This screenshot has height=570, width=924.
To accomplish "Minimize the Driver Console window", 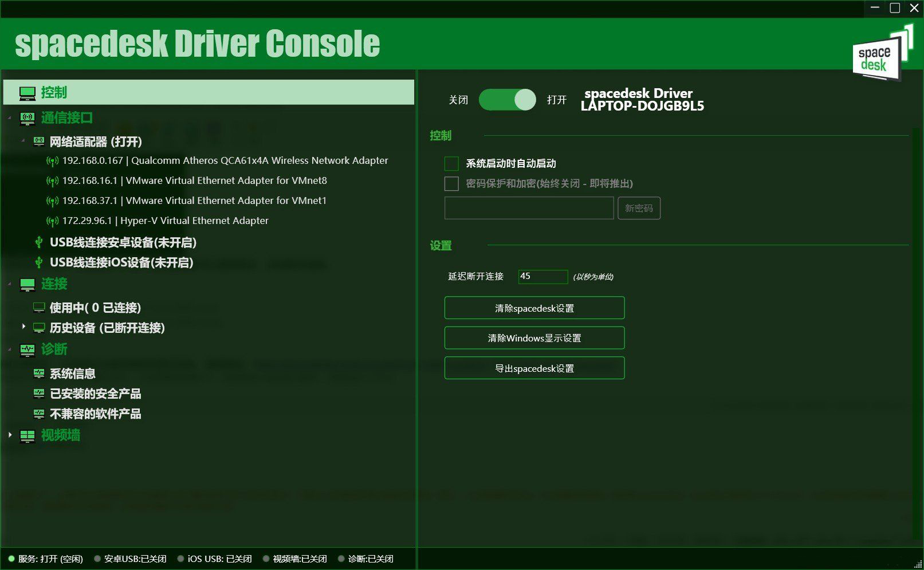I will tap(875, 8).
